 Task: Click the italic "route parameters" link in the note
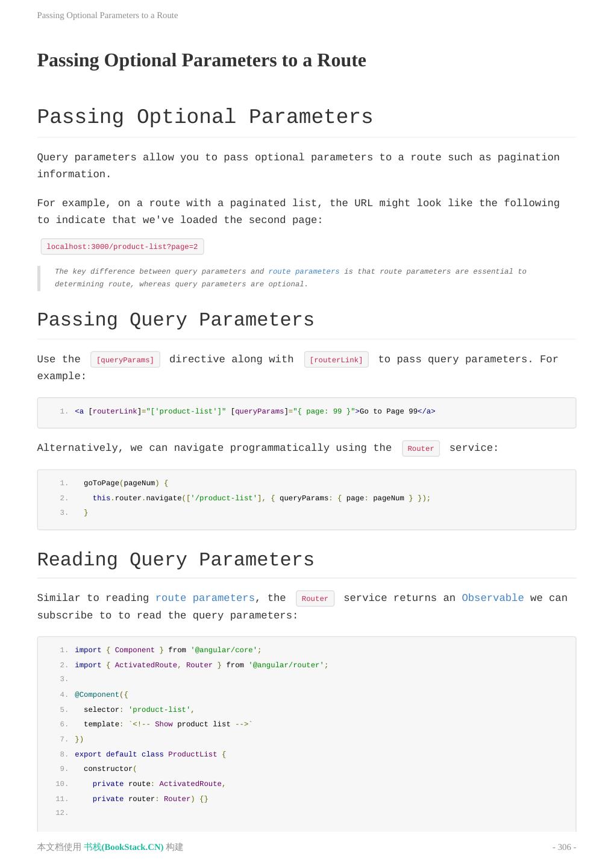coord(304,272)
